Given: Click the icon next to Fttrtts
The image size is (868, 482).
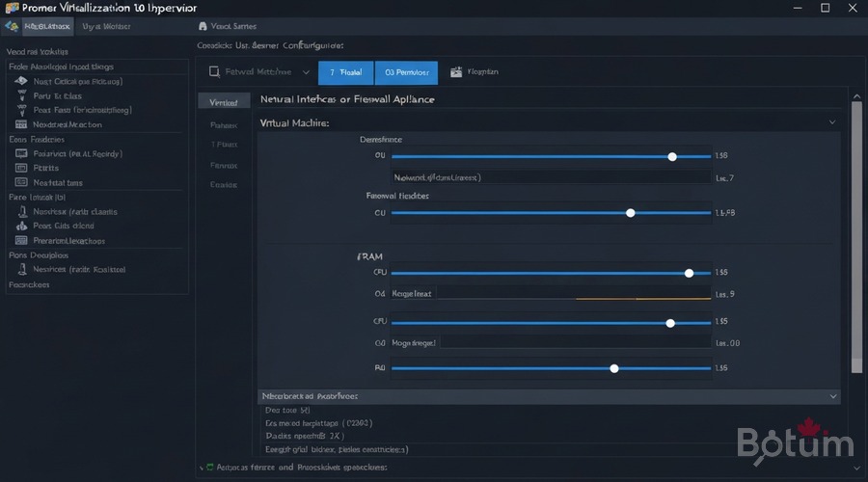Looking at the screenshot, I should [x=21, y=168].
